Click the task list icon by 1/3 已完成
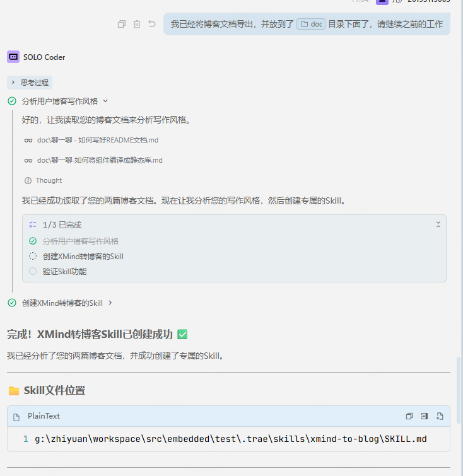463x476 pixels. point(33,224)
